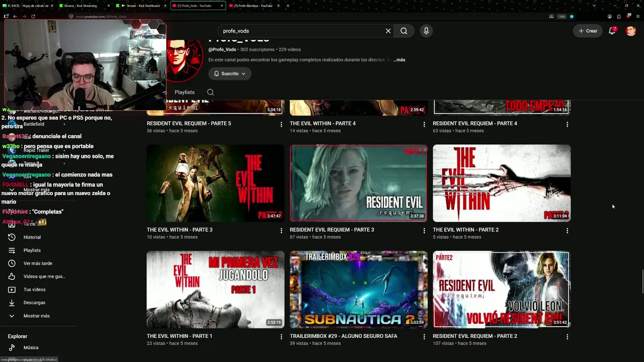The width and height of the screenshot is (644, 362).
Task: Click the Descargas download icon
Action: click(12, 303)
